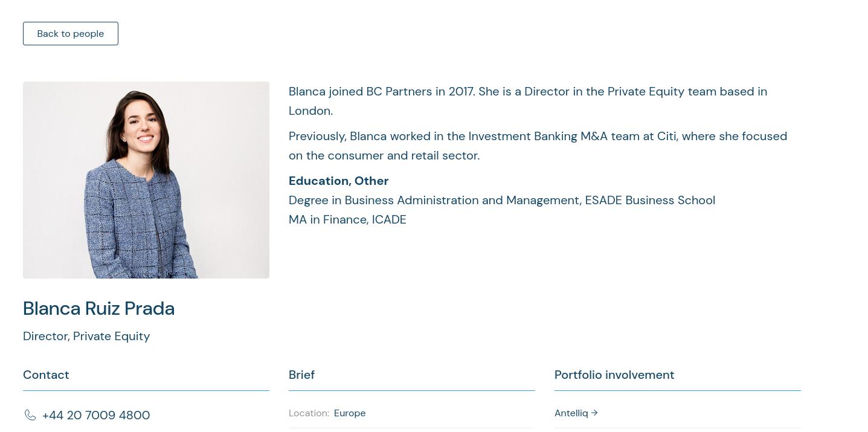
Task: Click the word London in the bio
Action: point(310,111)
